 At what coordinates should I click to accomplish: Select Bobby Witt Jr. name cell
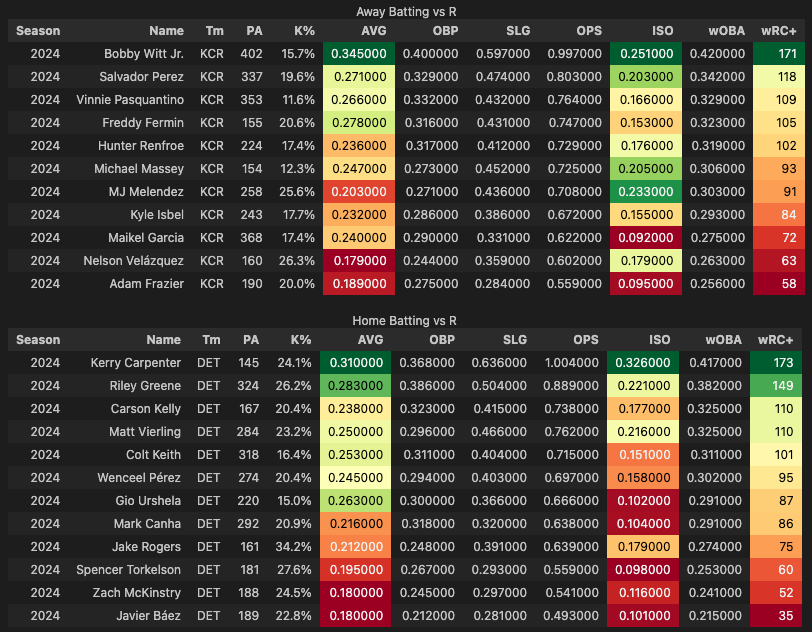point(143,54)
